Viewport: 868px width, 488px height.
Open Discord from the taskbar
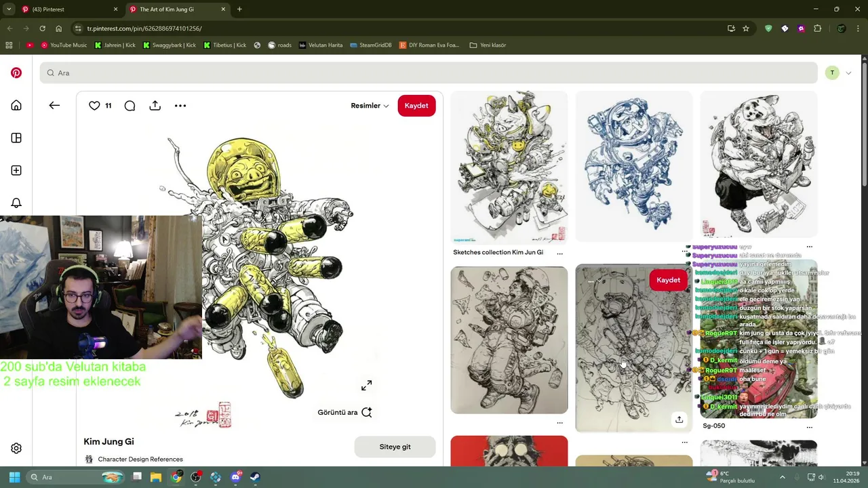235,477
